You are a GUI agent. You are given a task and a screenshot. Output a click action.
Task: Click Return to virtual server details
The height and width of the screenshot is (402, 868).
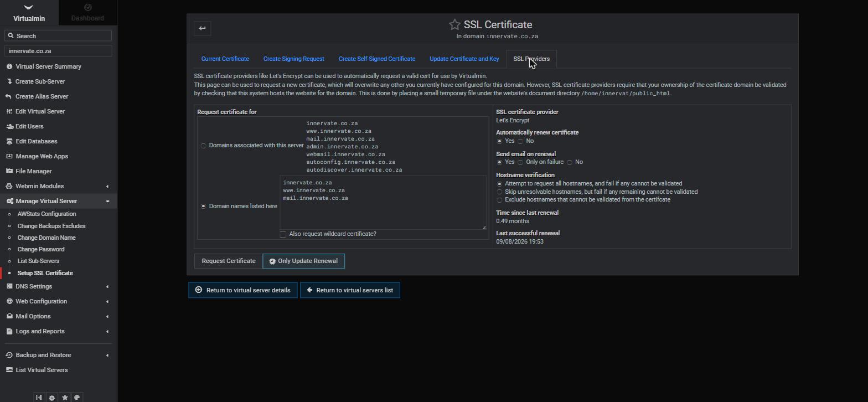pyautogui.click(x=243, y=290)
